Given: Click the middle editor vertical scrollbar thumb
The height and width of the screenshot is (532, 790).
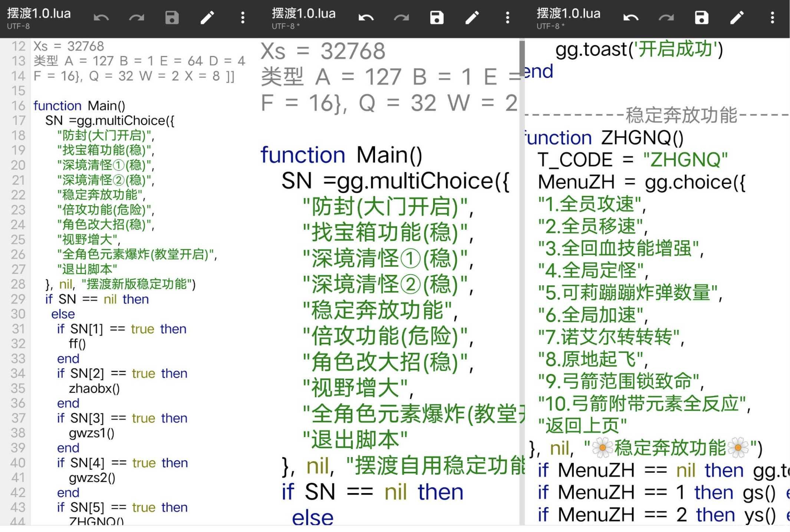Looking at the screenshot, I should coord(522,53).
